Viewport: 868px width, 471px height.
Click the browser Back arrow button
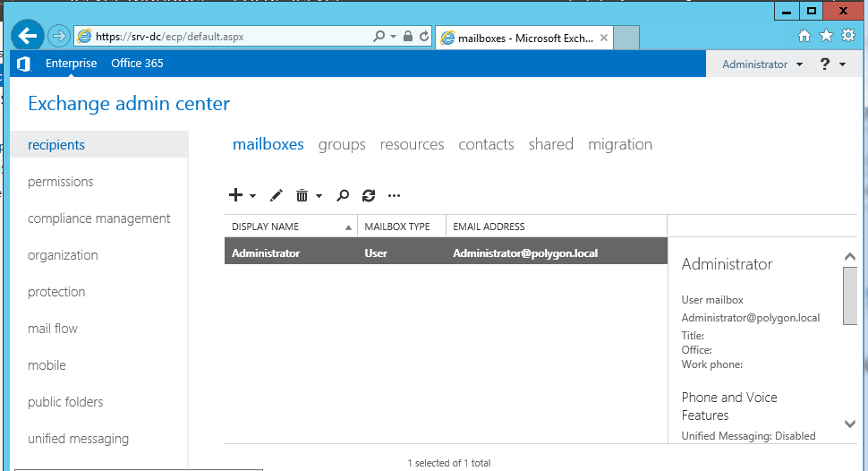[x=27, y=36]
